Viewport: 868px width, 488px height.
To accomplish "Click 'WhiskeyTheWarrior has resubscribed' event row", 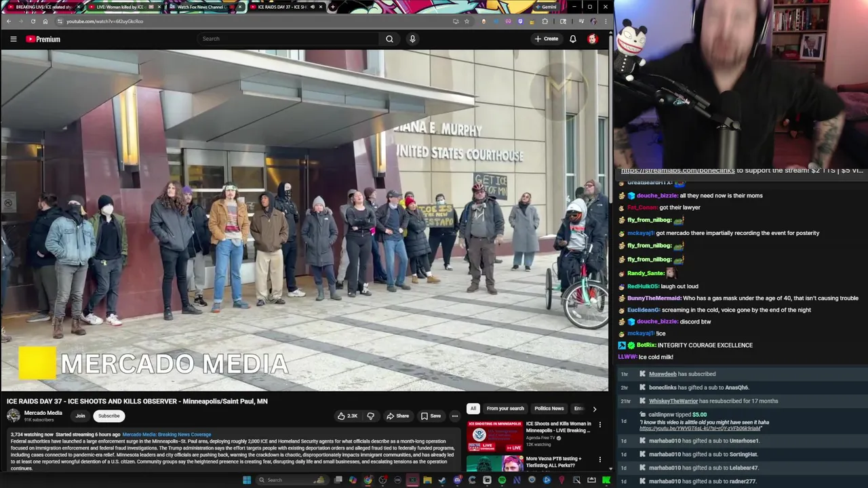I will (x=742, y=401).
